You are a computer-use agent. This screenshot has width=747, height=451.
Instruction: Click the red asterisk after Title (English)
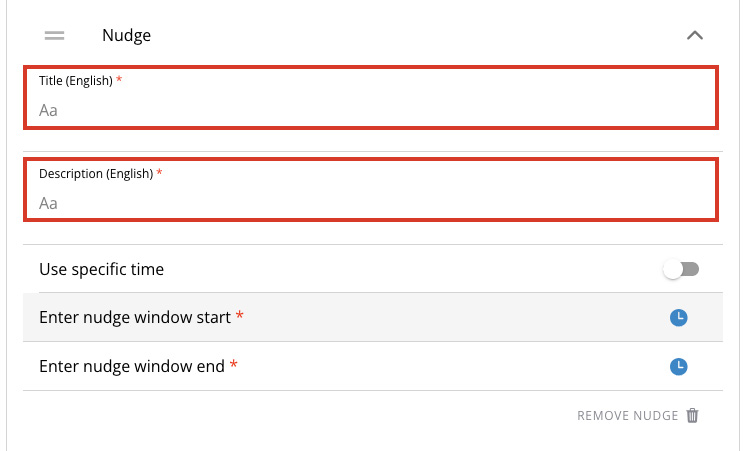[x=119, y=80]
